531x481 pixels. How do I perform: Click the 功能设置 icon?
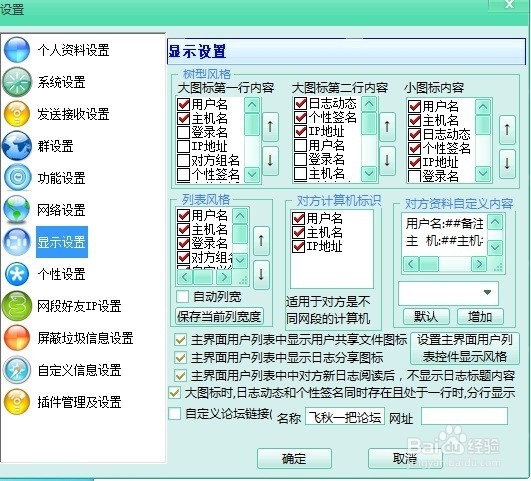pyautogui.click(x=17, y=178)
